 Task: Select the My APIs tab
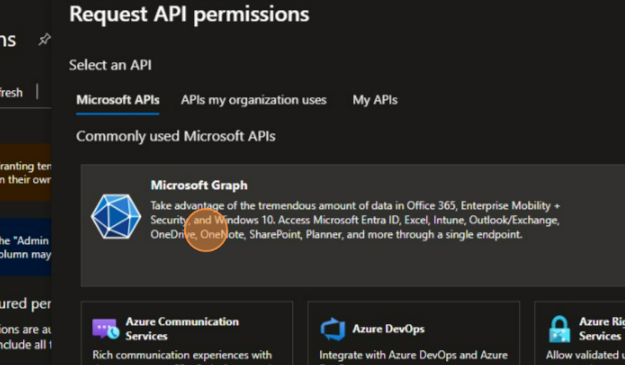coord(375,100)
